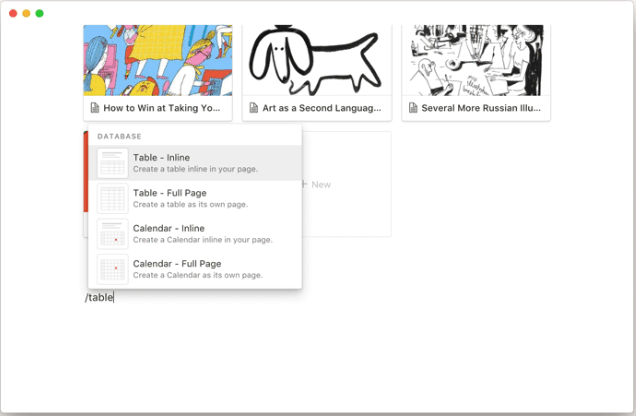Click 'Create a table inline in your page.' text
636x416 pixels.
[x=195, y=169]
